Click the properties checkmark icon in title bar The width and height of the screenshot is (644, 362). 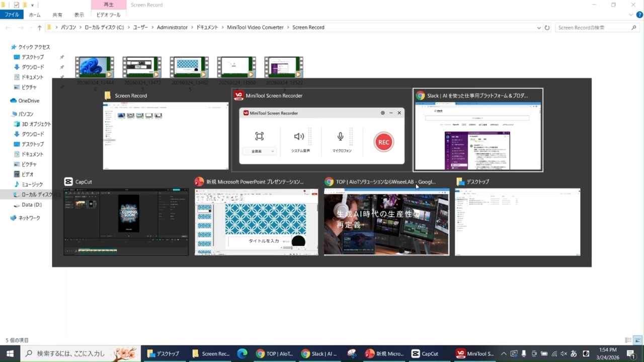(x=16, y=5)
